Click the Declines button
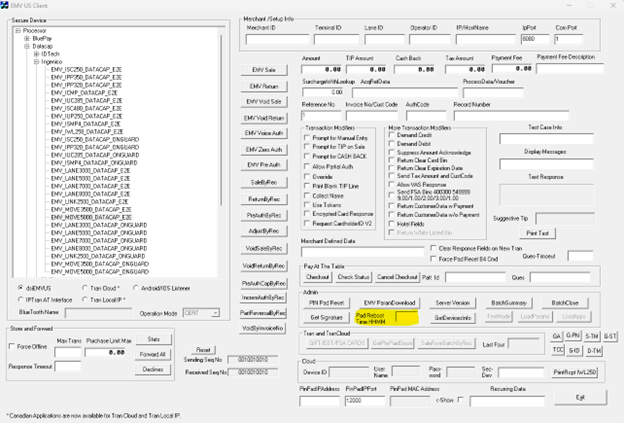The height and width of the screenshot is (423, 624). tap(154, 369)
